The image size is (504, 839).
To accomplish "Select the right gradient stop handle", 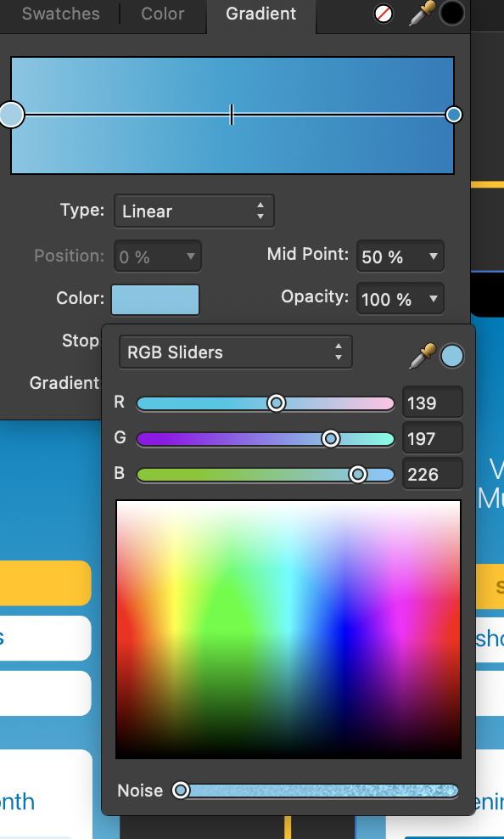I will click(453, 115).
